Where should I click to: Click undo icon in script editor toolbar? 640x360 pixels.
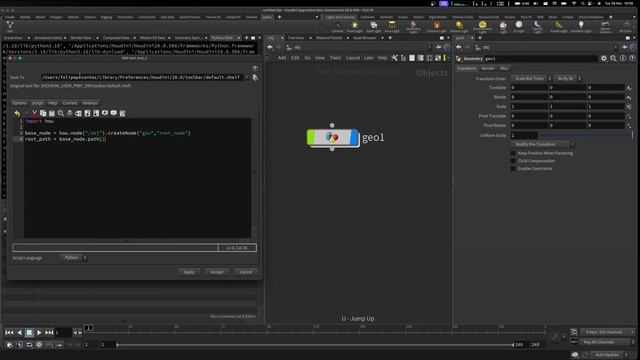(x=17, y=113)
